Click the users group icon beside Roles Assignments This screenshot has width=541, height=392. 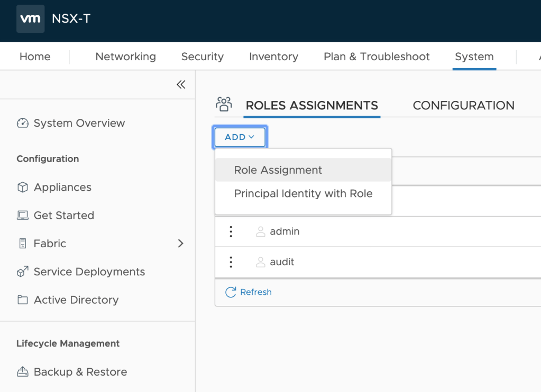(x=224, y=104)
